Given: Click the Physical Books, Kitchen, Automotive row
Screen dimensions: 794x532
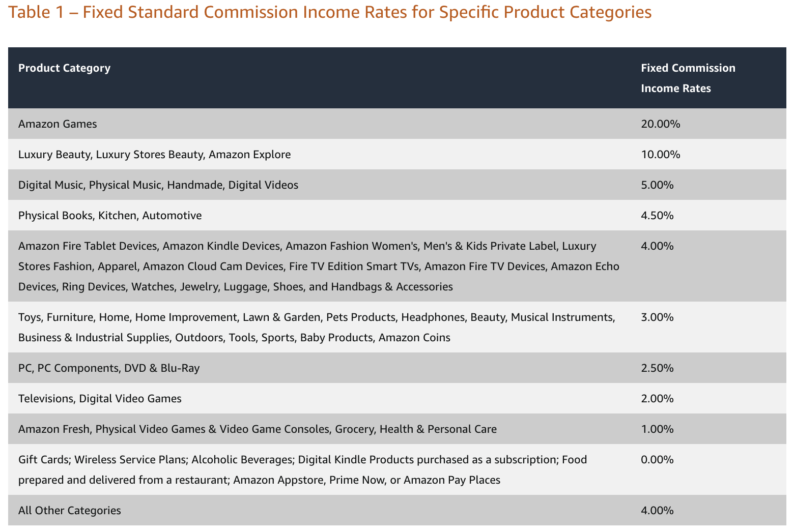Looking at the screenshot, I should click(109, 215).
